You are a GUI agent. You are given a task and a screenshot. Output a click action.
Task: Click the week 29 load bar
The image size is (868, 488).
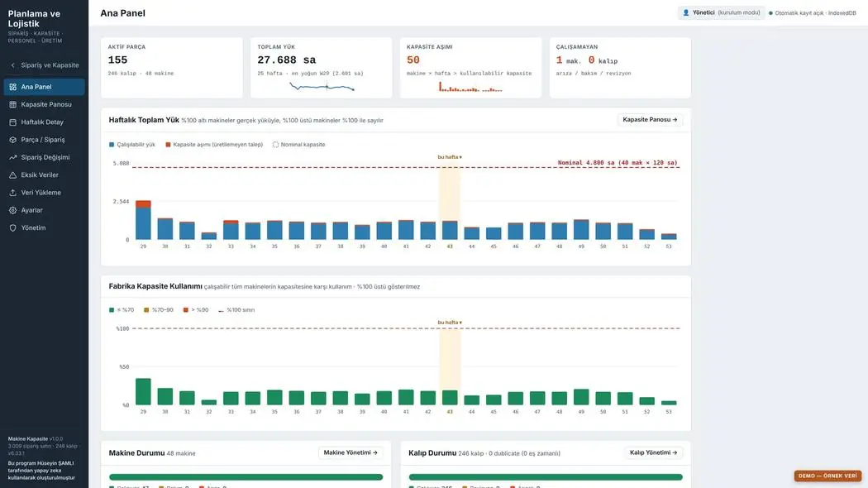click(143, 220)
